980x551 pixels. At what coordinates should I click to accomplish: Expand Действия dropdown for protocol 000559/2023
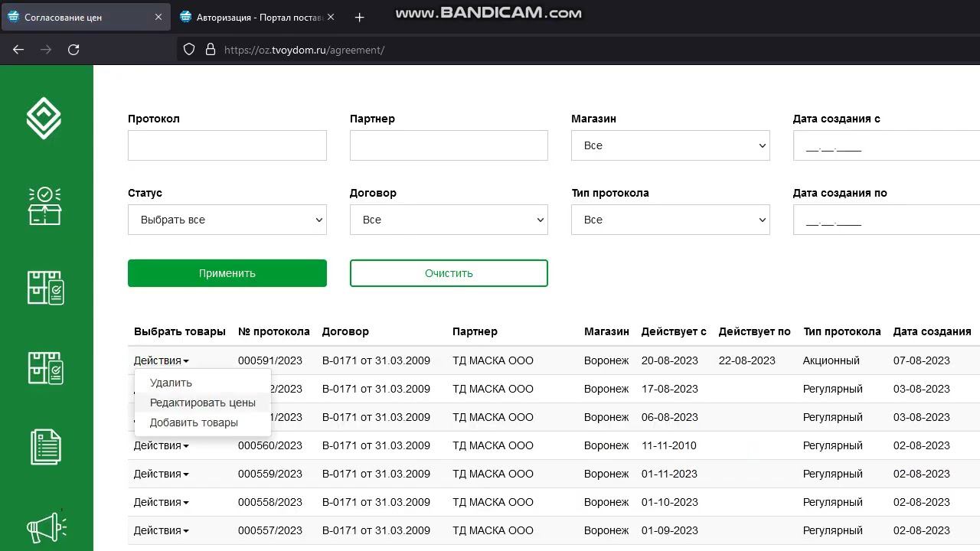click(x=162, y=474)
